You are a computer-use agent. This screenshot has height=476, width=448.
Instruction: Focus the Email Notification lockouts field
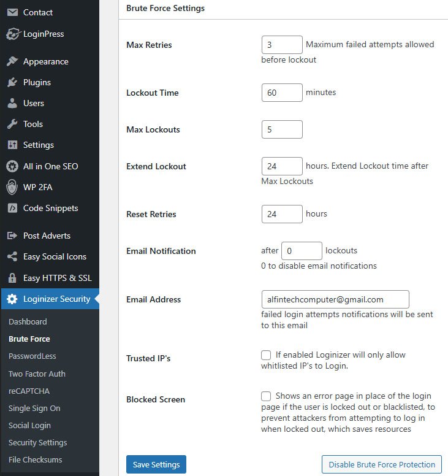(x=302, y=251)
